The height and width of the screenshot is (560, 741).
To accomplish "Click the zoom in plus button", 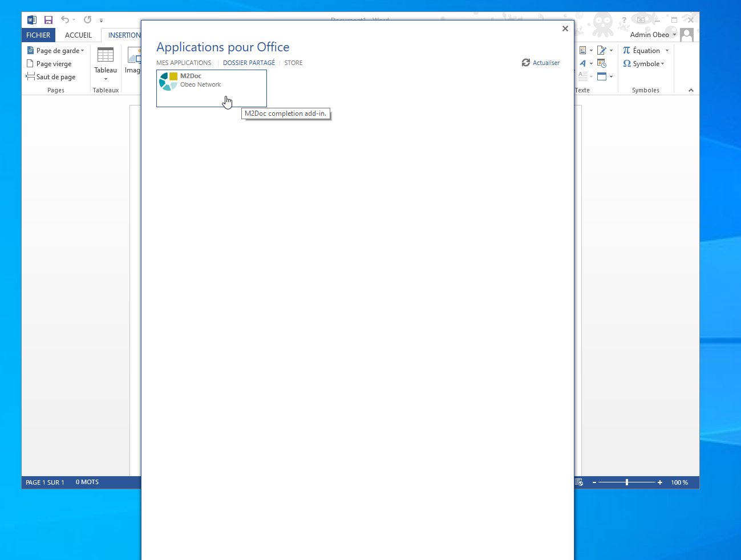I will [x=660, y=482].
